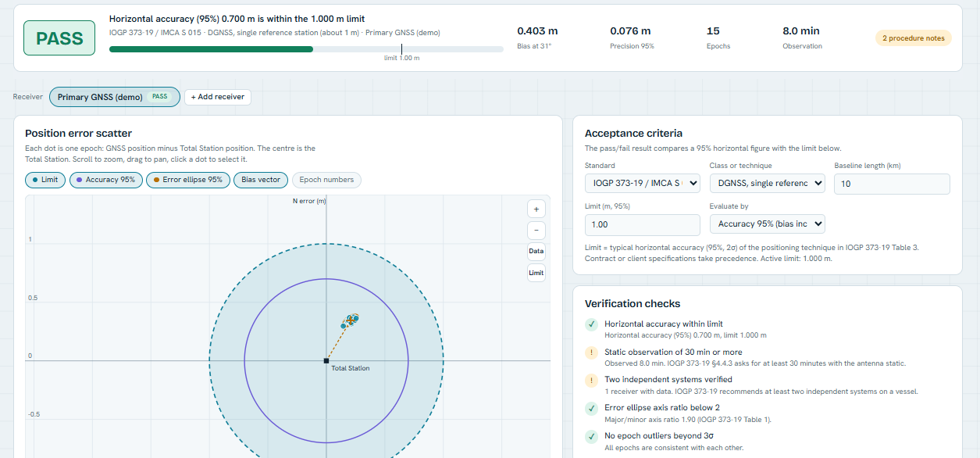The width and height of the screenshot is (980, 458).
Task: Click the 8.0 min observation value
Action: 801,31
